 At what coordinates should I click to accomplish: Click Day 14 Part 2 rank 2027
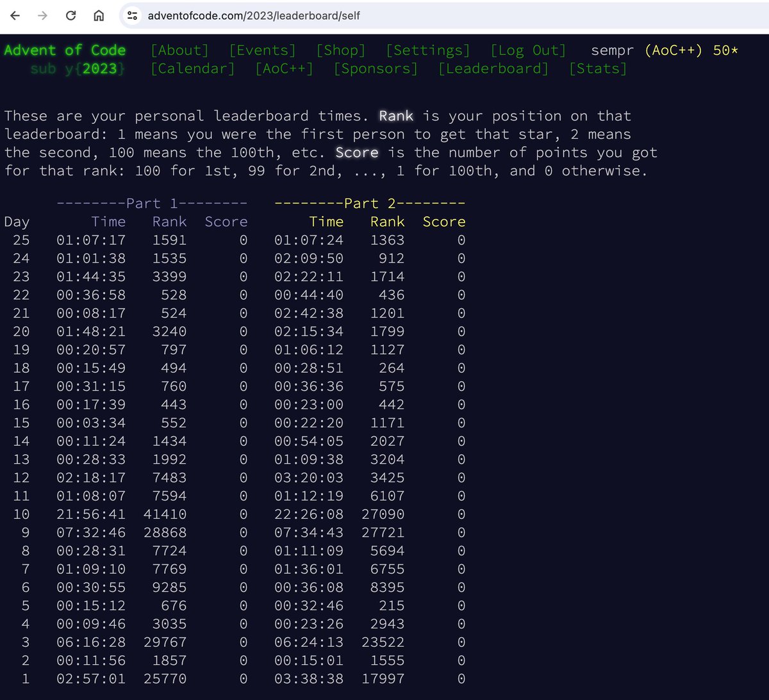(x=387, y=441)
